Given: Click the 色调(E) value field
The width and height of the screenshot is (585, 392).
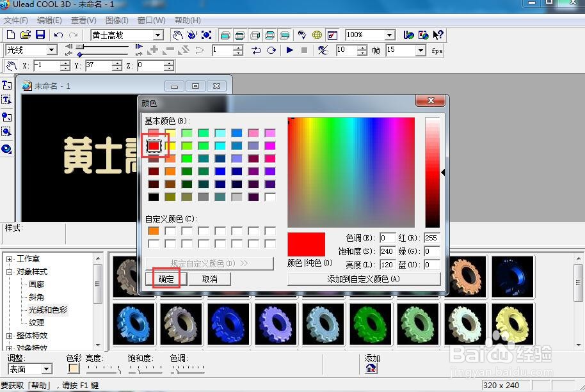Looking at the screenshot, I should click(387, 238).
